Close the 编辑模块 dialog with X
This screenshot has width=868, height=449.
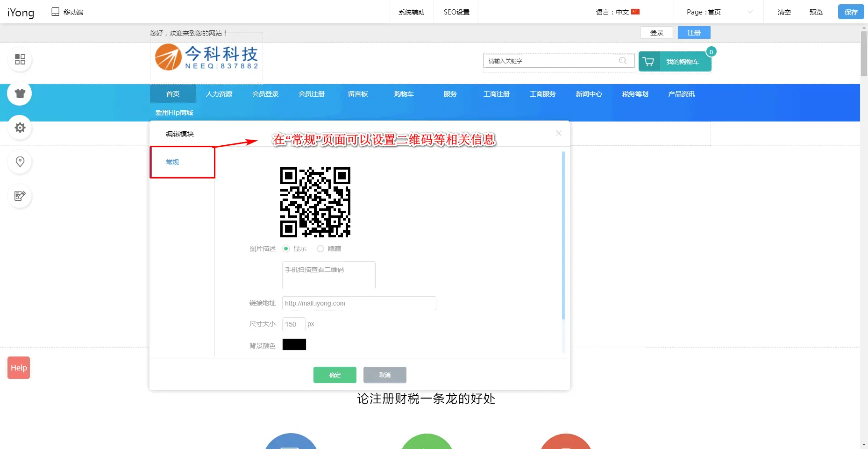[x=558, y=133]
